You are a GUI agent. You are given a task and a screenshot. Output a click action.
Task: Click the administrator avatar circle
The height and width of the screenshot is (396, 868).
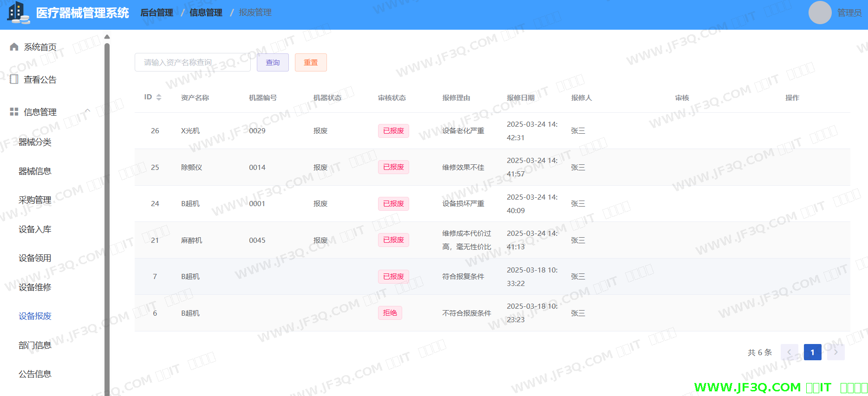click(820, 13)
